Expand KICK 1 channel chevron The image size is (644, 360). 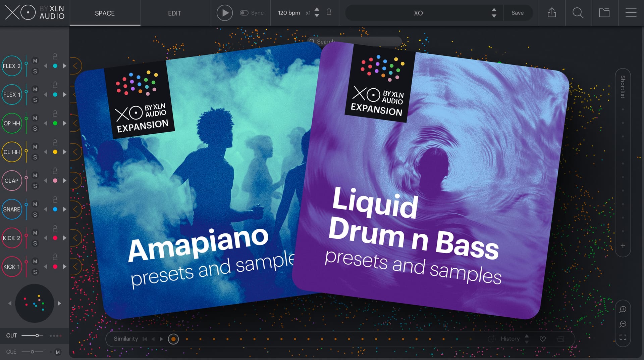pyautogui.click(x=75, y=267)
